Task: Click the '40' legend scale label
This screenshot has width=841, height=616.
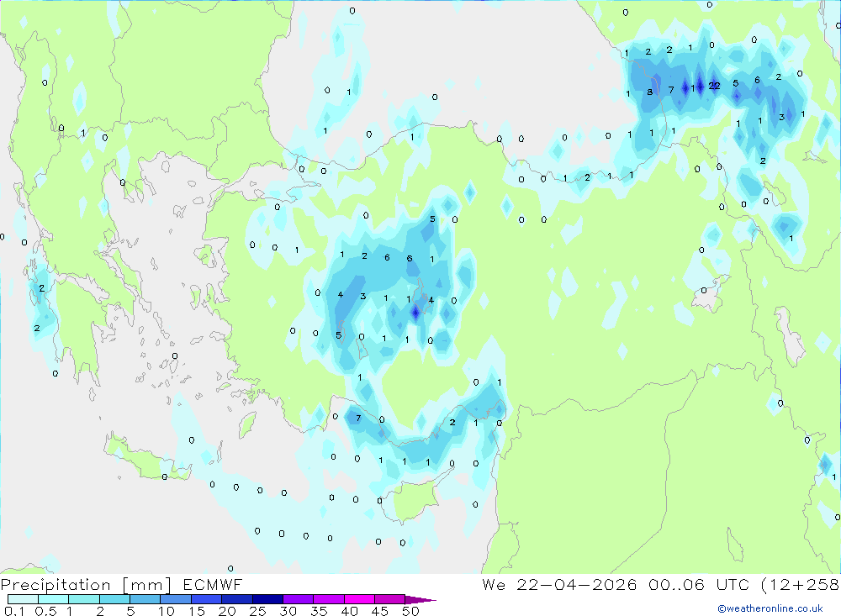Action: tap(350, 611)
